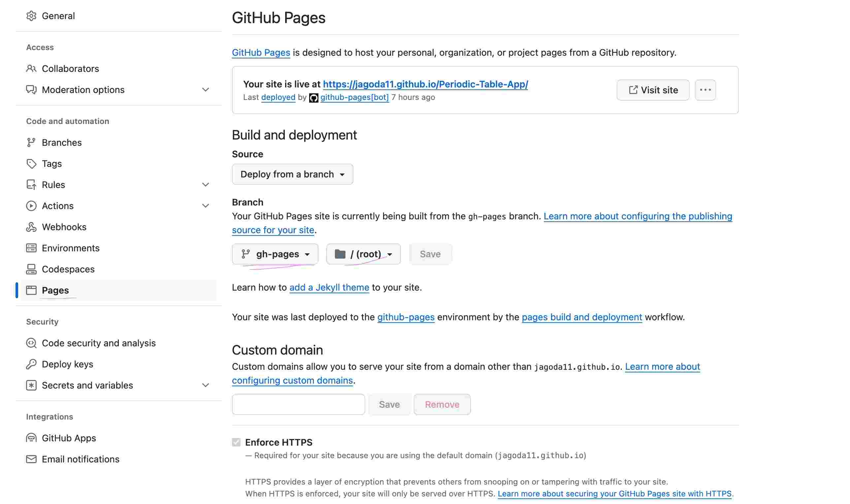850x504 pixels.
Task: Open the add a Jekyll theme link
Action: pyautogui.click(x=329, y=287)
